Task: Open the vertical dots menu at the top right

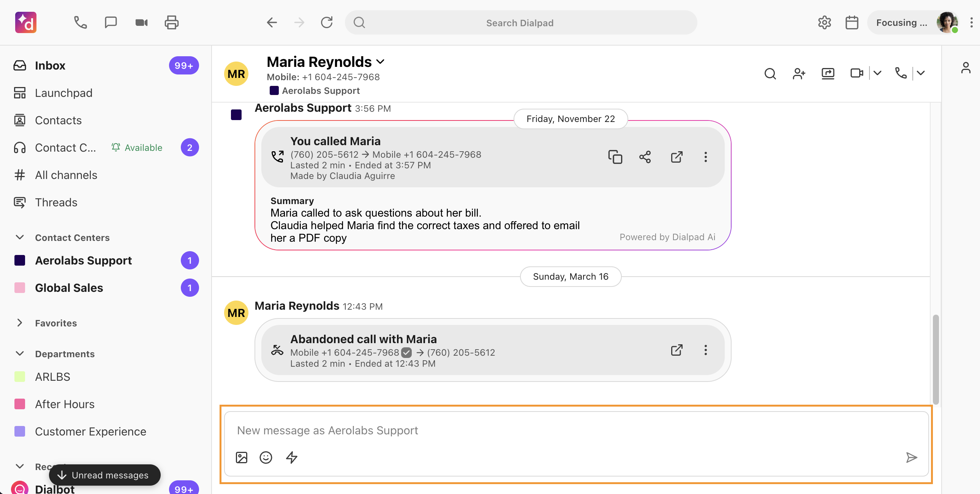Action: point(971,22)
